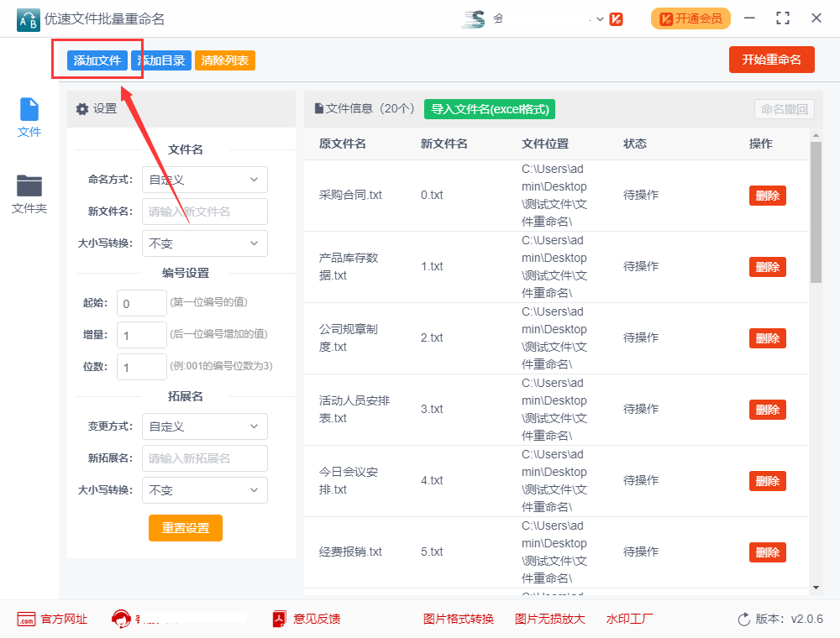Click the version refresh icon

(x=743, y=620)
